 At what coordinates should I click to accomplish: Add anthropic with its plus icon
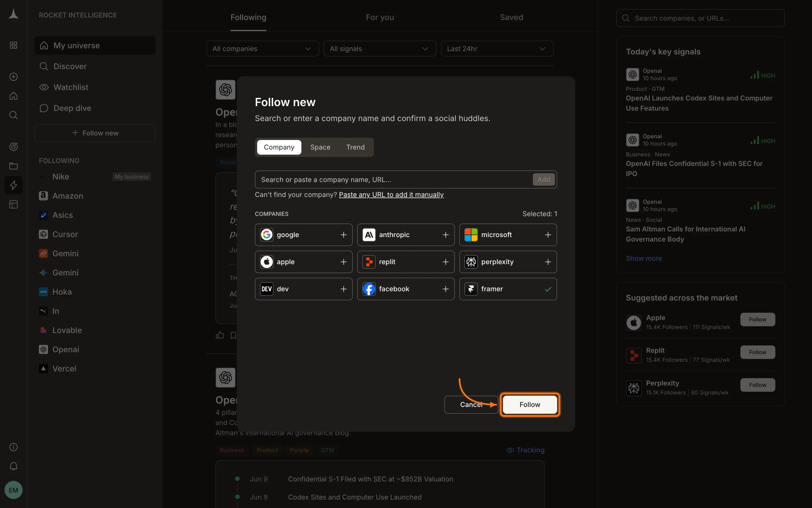pyautogui.click(x=445, y=235)
